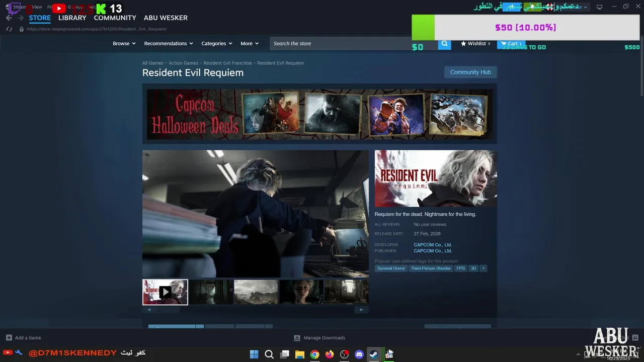Select the FPS tag
This screenshot has height=362, width=644.
coord(460,268)
